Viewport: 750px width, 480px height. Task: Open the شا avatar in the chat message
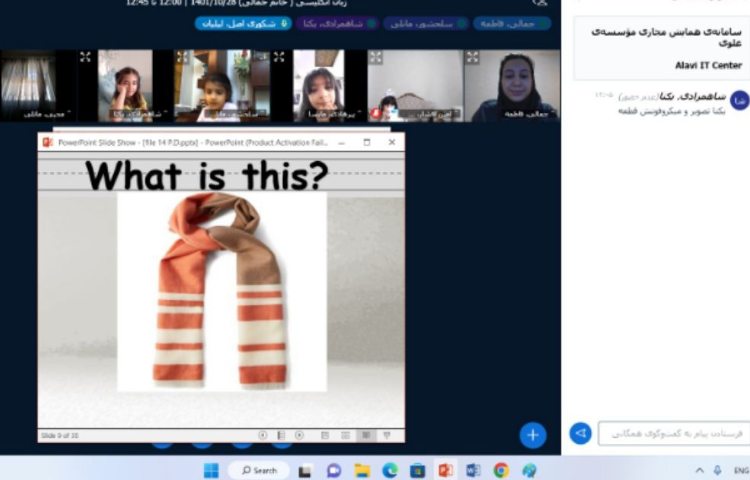pyautogui.click(x=739, y=100)
